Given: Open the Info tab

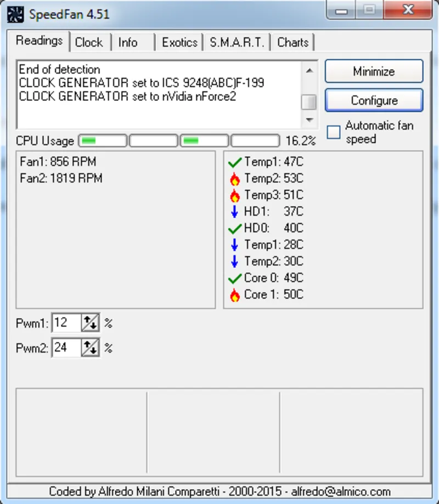Looking at the screenshot, I should click(128, 42).
